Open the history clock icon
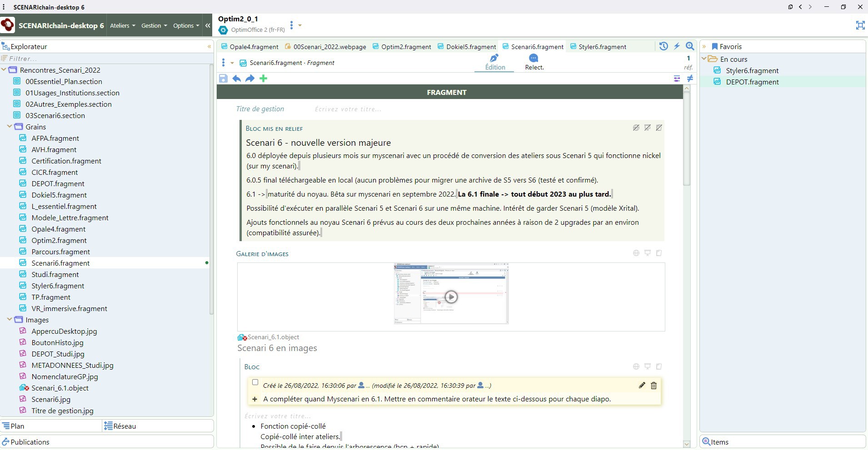This screenshot has height=450, width=868. pyautogui.click(x=663, y=46)
